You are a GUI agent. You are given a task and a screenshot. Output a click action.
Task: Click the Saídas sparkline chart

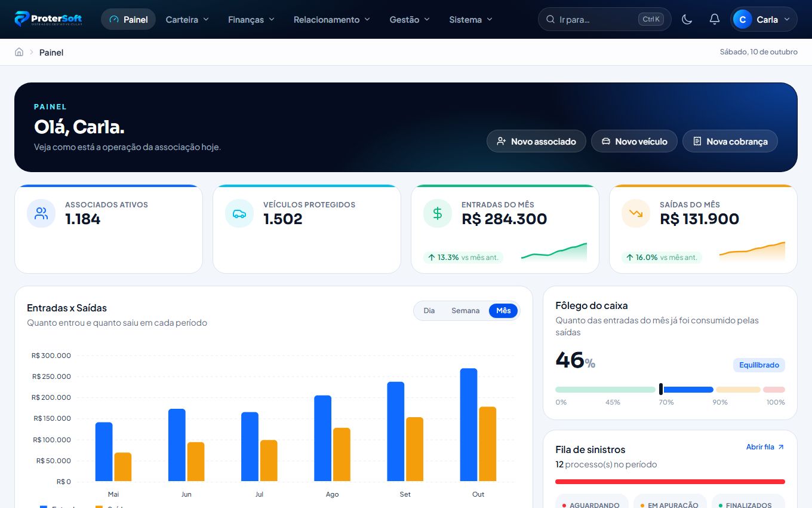pyautogui.click(x=752, y=252)
